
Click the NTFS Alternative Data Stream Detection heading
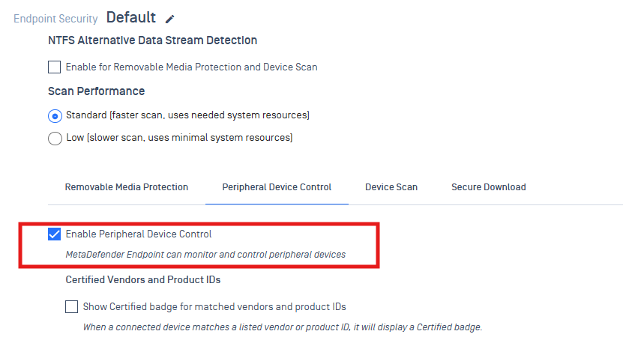click(x=152, y=40)
